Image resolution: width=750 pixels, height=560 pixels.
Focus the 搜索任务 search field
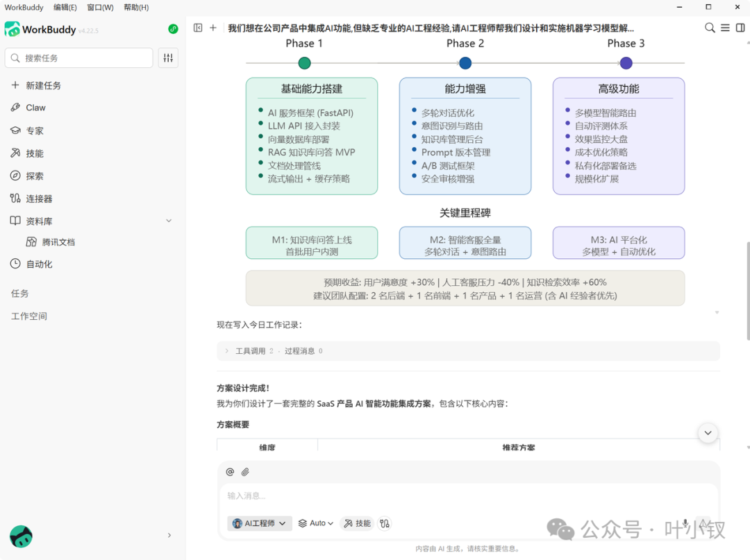[79, 58]
